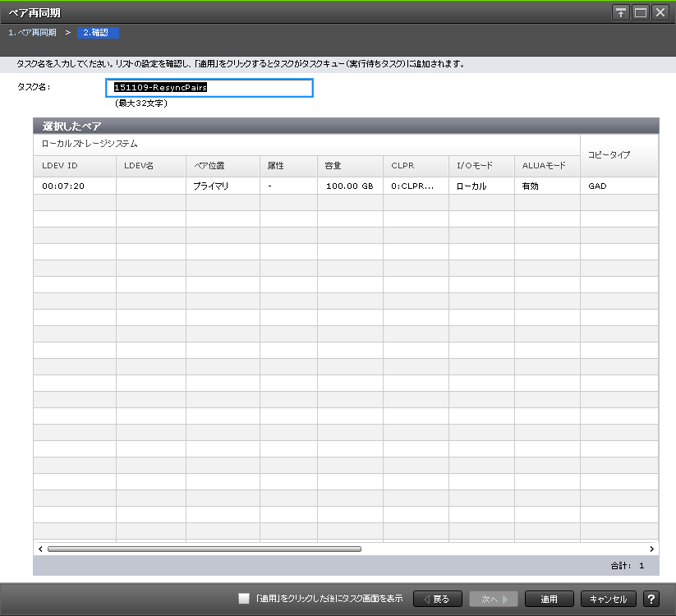The image size is (676, 616).
Task: Click the I/Oモード column header
Action: (481, 166)
